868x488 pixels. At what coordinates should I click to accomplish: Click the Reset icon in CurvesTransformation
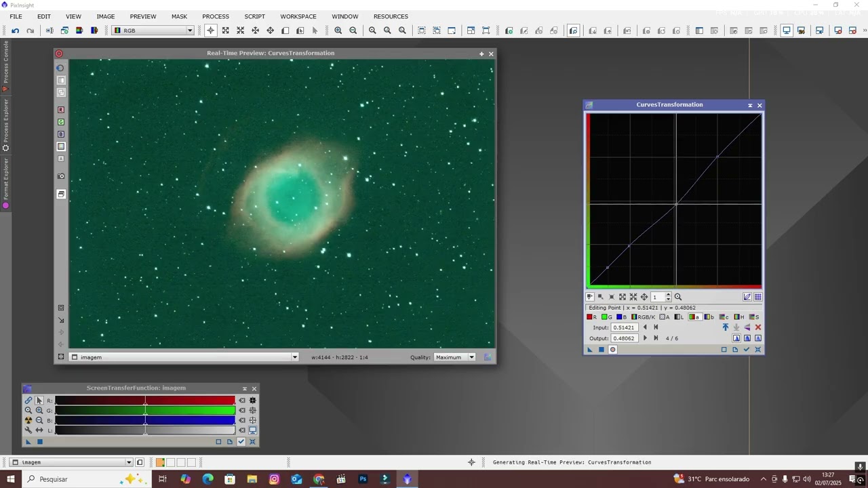[x=758, y=350]
